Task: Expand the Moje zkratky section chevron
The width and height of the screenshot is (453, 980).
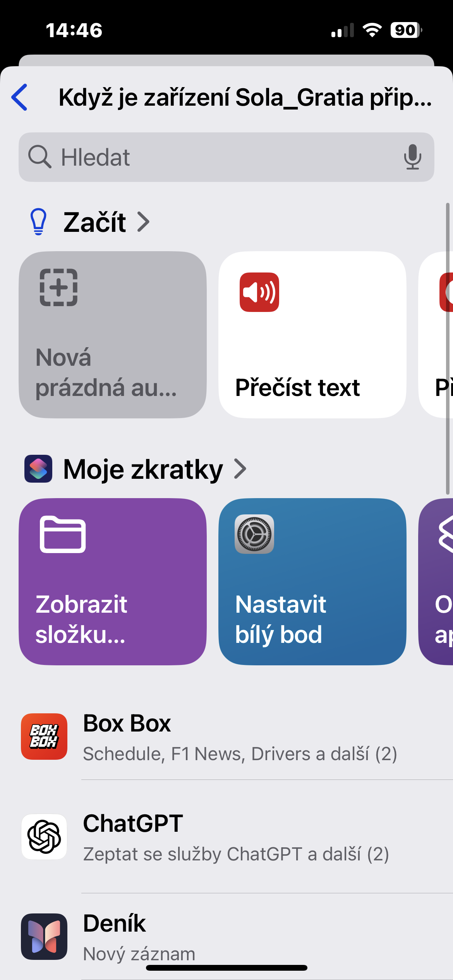Action: pos(240,469)
